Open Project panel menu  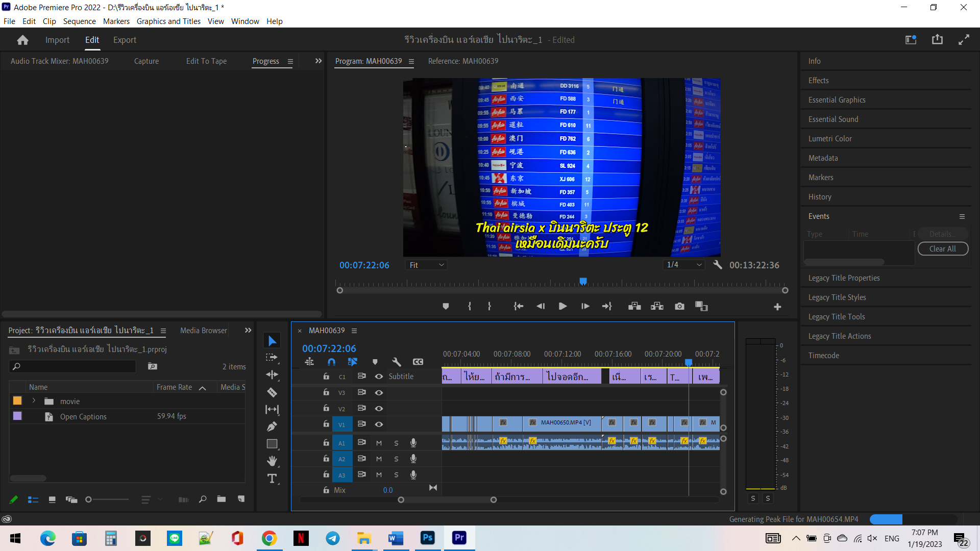click(163, 331)
